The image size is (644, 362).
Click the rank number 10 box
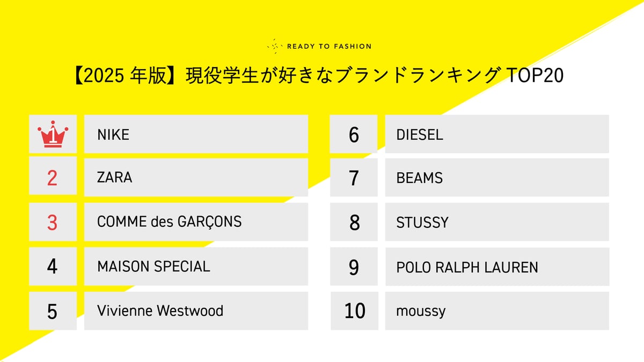tap(354, 311)
